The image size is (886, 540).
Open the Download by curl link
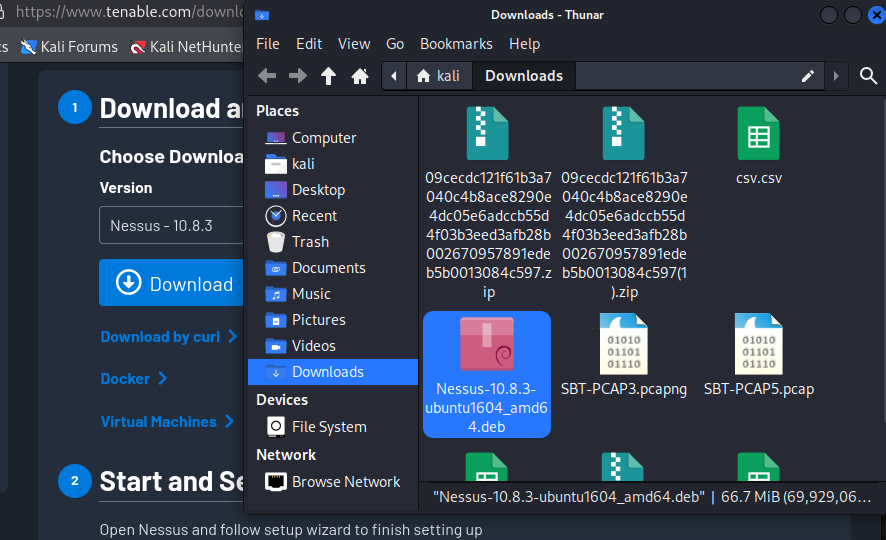pyautogui.click(x=168, y=337)
